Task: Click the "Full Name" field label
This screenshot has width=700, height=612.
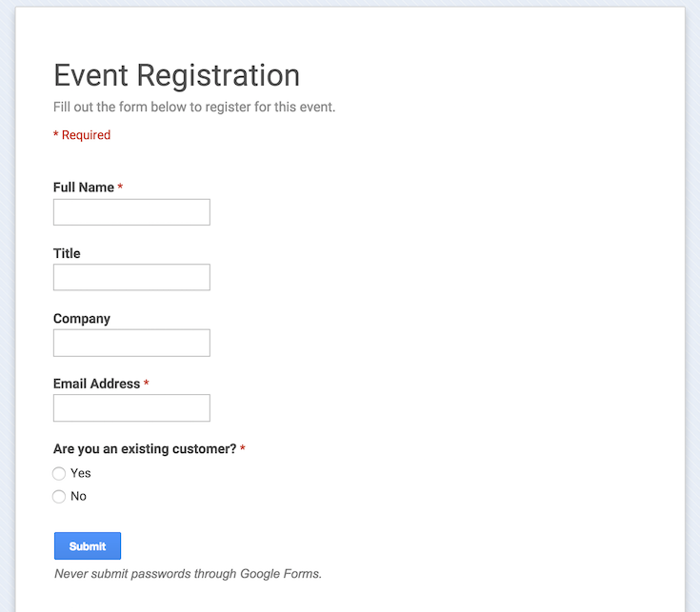Action: (x=84, y=188)
